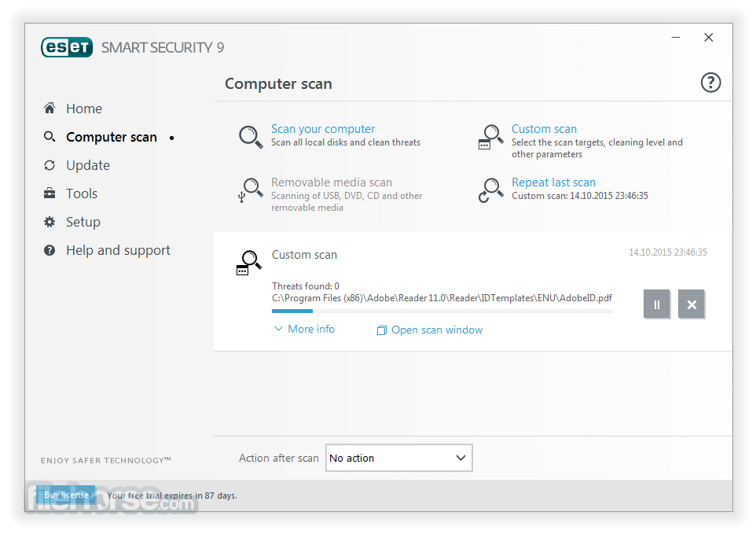Start Scan your computer
The width and height of the screenshot is (756, 538).
point(322,129)
